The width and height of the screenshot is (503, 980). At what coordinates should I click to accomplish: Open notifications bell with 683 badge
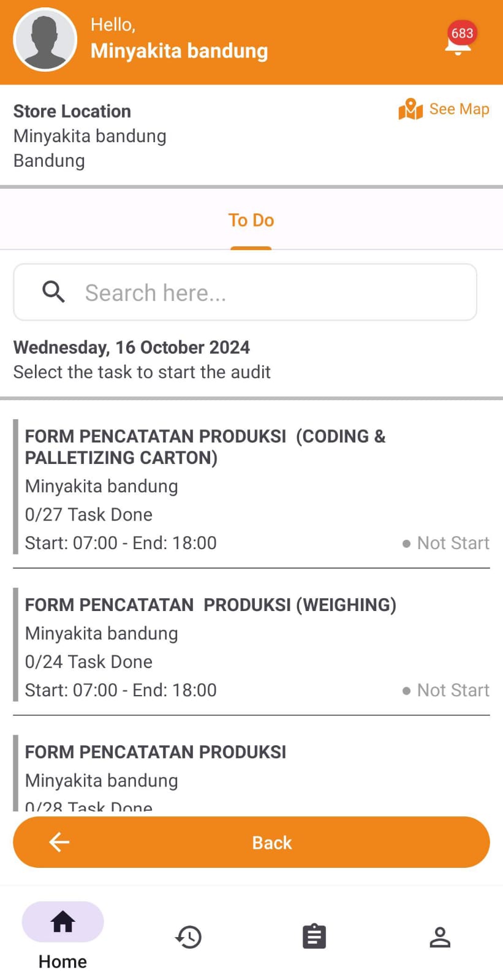pos(458,42)
